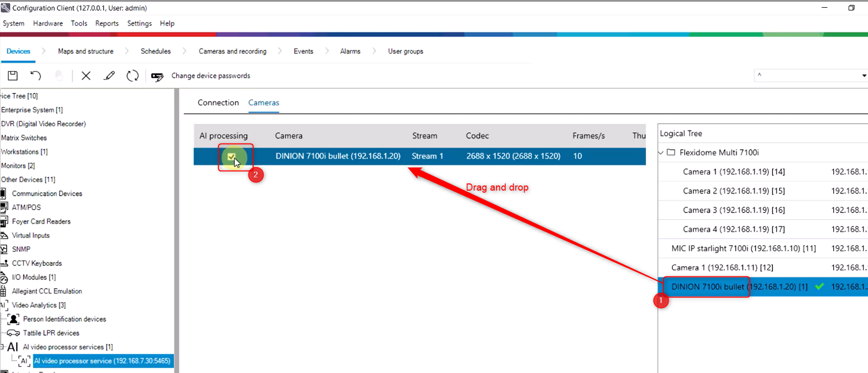
Task: Collapse the AI video processor services node
Action: click(2, 347)
